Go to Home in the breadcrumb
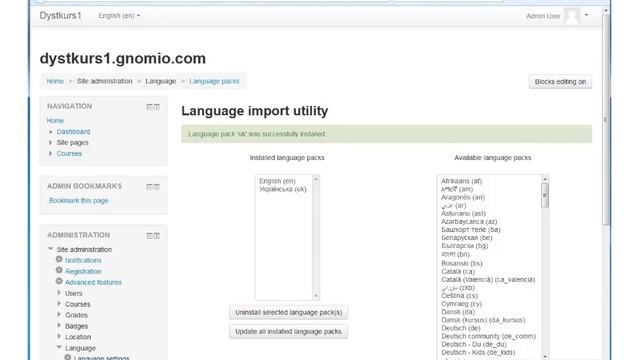The width and height of the screenshot is (640, 360). (x=55, y=81)
